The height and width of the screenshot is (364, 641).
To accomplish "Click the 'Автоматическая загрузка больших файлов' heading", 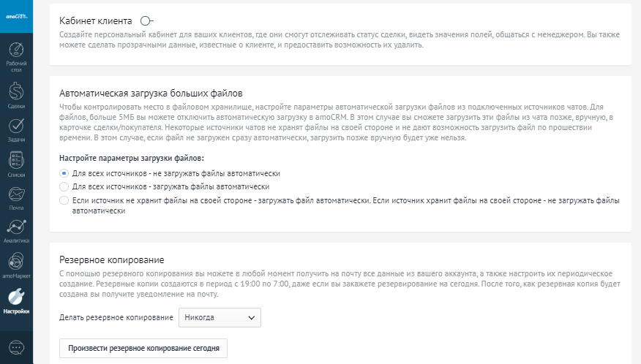I will coord(150,94).
